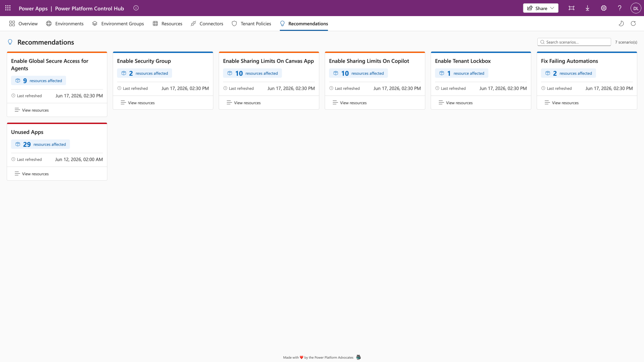Click the download icon in header
This screenshot has width=644, height=362.
tap(588, 8)
